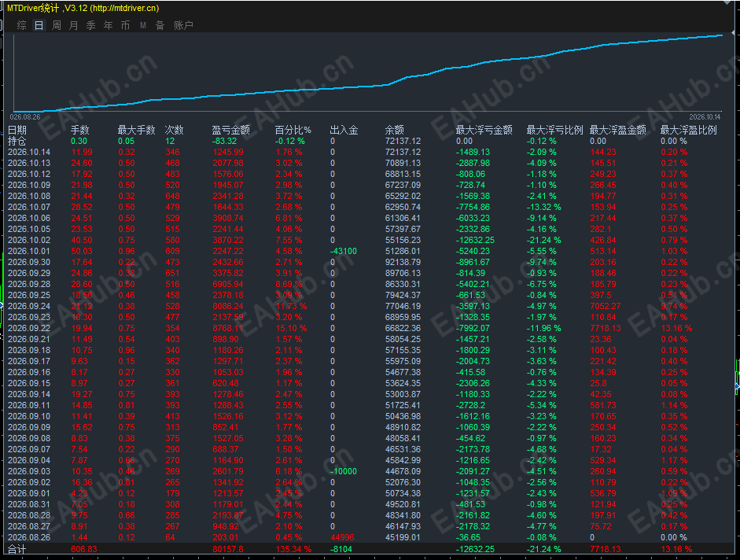
Task: Select the 最大浮亏比例 column header
Action: click(555, 130)
